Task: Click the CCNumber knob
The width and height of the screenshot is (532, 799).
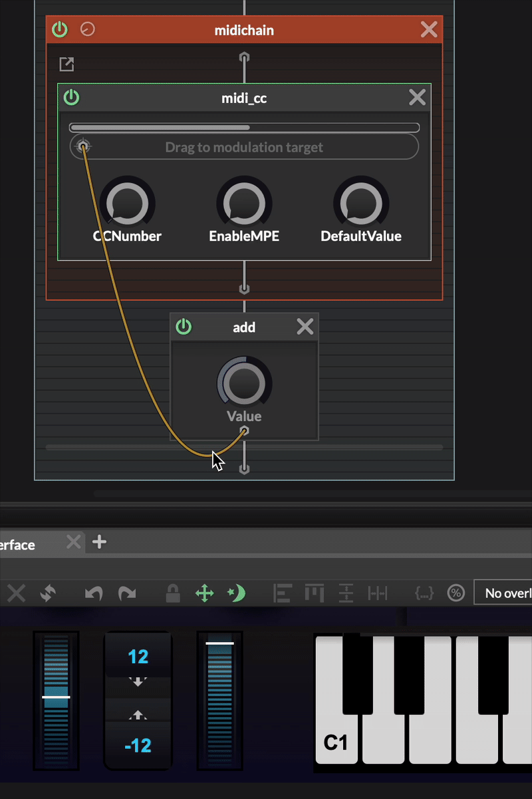Action: (127, 203)
